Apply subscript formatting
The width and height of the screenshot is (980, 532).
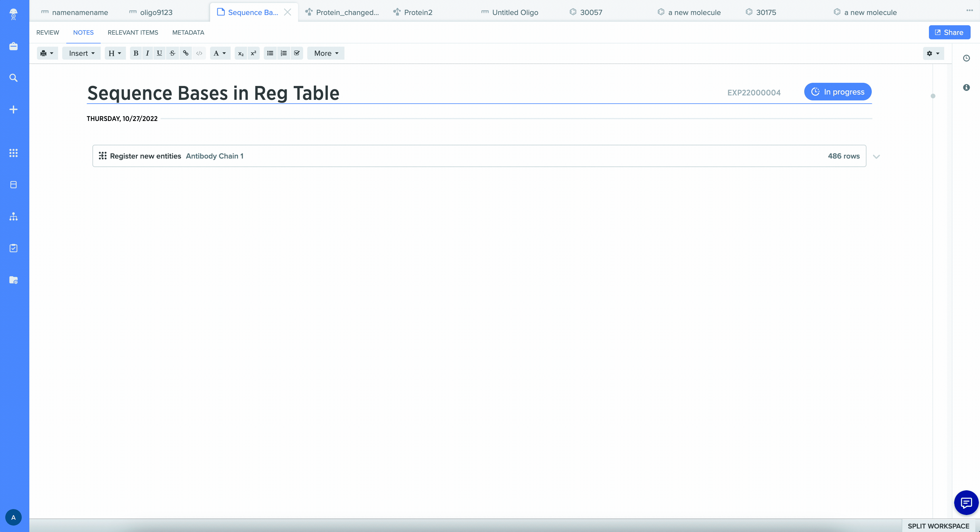(x=241, y=53)
